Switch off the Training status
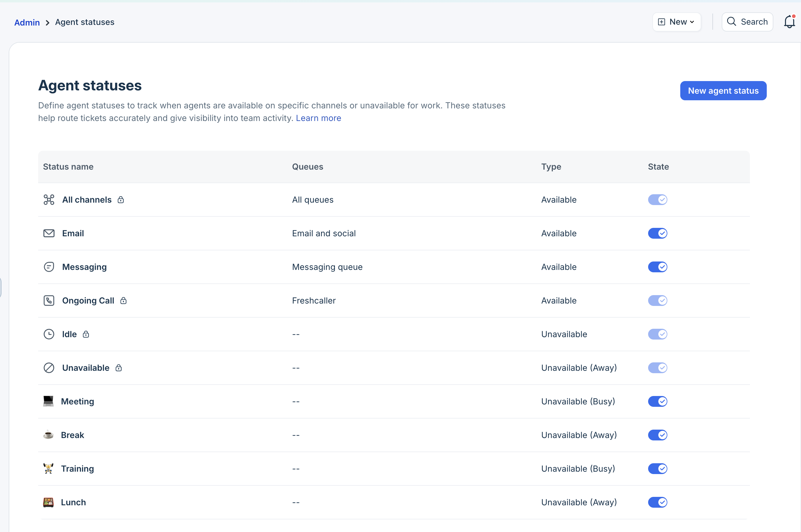Image resolution: width=801 pixels, height=532 pixels. pyautogui.click(x=657, y=469)
